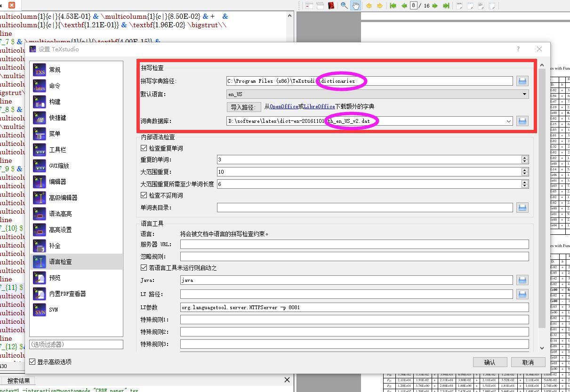Cancel the dialog with 取消
Screen dimensions: 570x392
pos(528,362)
